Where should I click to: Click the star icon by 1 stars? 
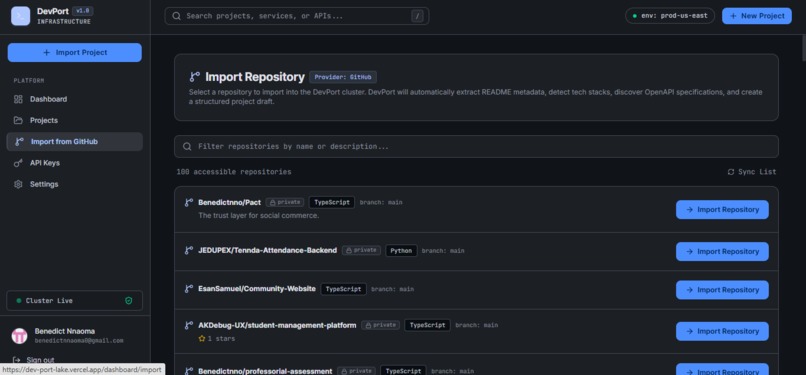[x=202, y=339]
